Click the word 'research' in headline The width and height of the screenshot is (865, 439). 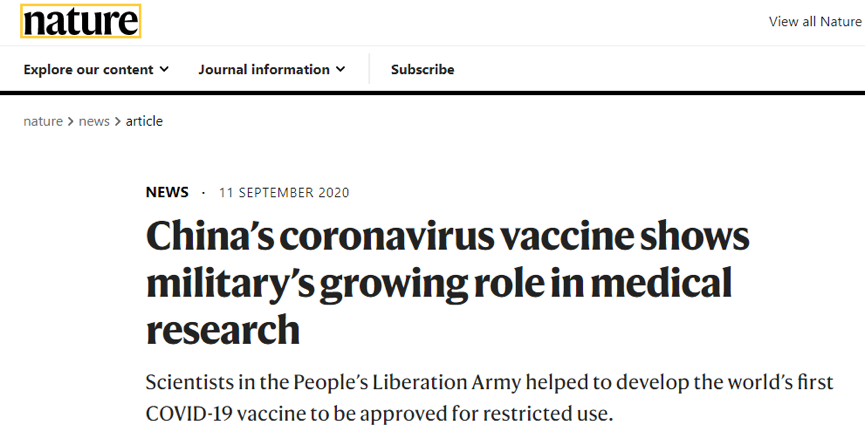[x=223, y=329]
